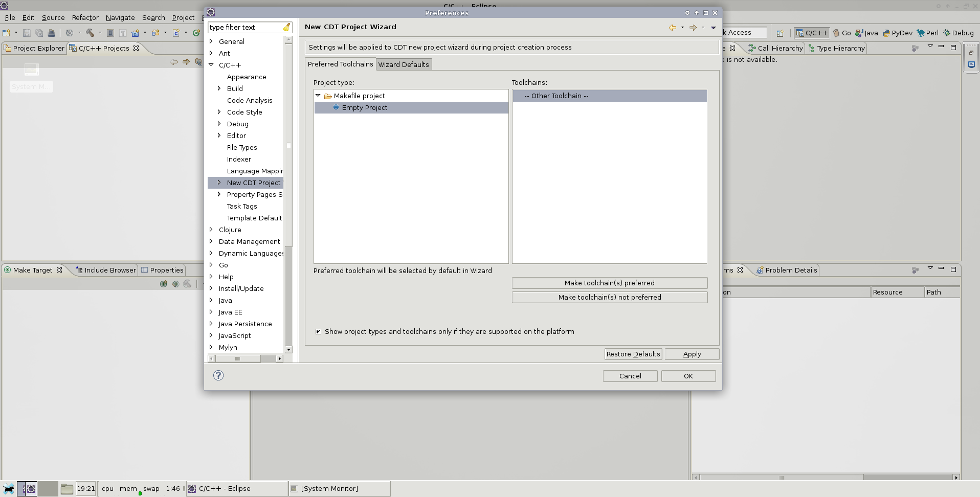Viewport: 980px width, 497px height.
Task: Click the Cancel button
Action: (630, 376)
